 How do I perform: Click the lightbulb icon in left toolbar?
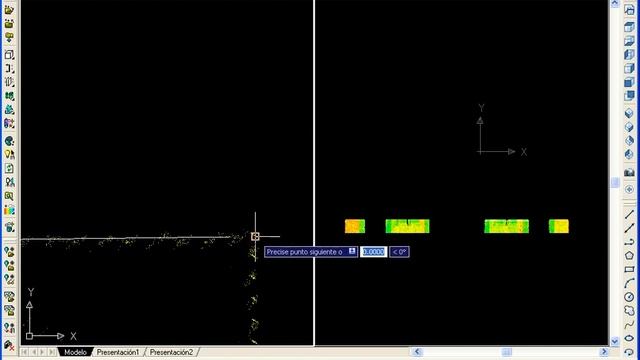point(9,155)
